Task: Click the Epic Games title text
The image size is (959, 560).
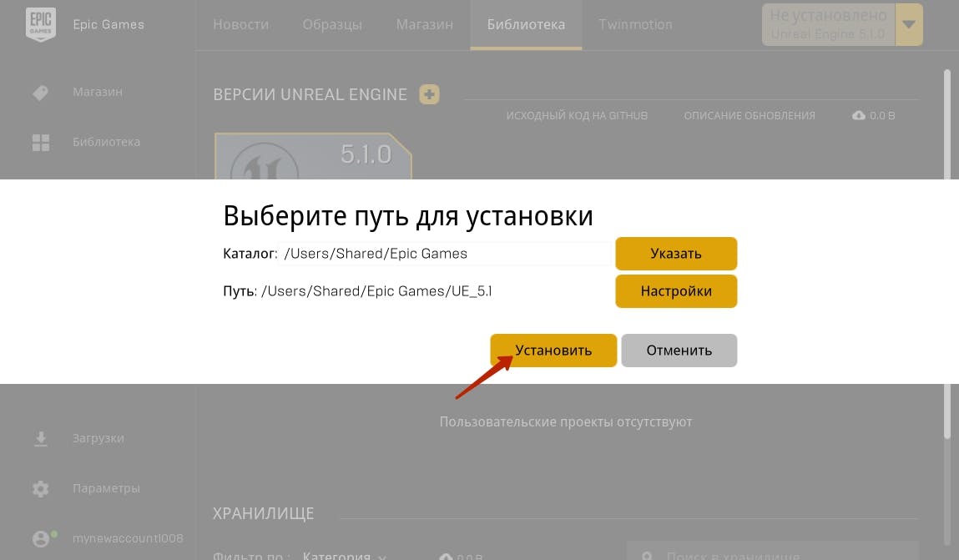Action: [109, 24]
